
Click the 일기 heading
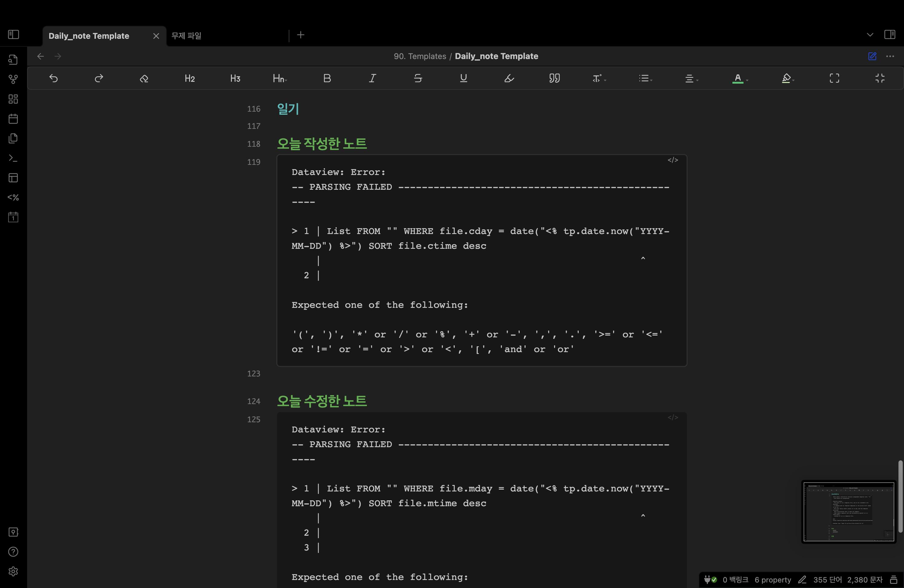(288, 109)
